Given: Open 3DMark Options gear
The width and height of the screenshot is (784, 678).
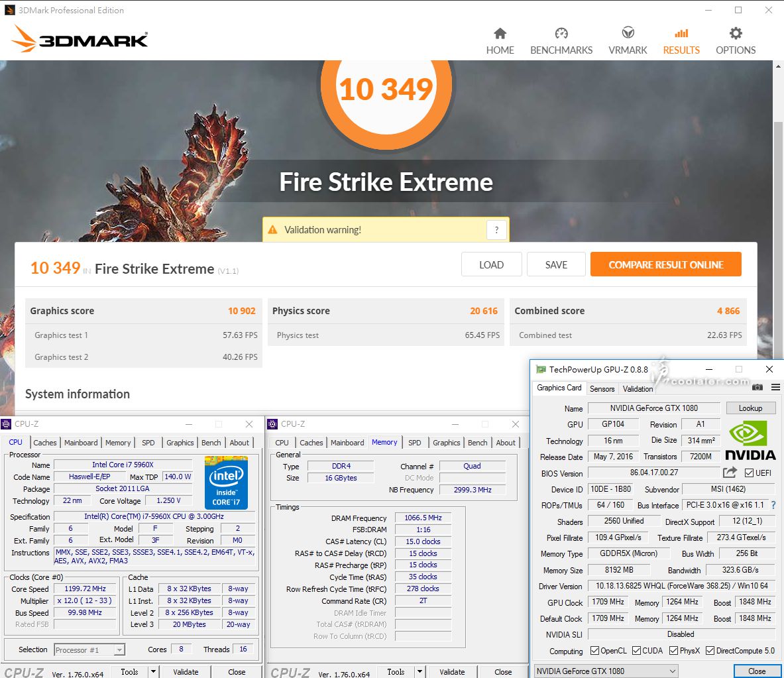Looking at the screenshot, I should pos(736,34).
